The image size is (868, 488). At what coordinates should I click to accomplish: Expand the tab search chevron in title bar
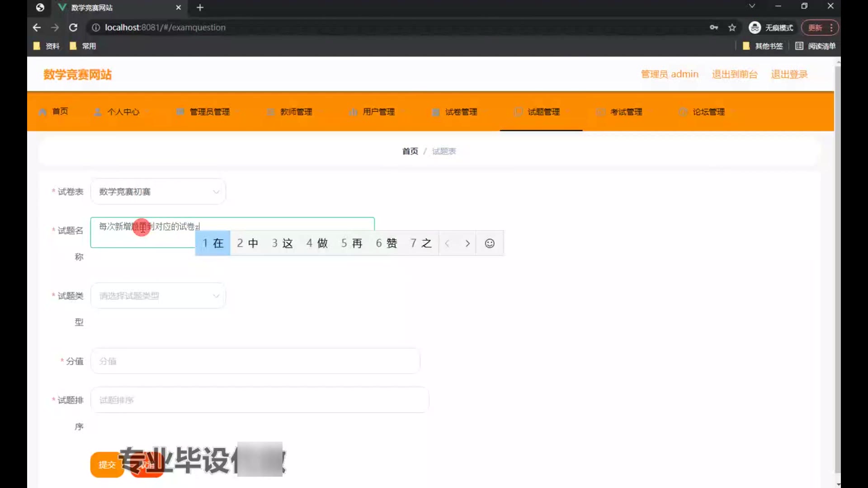click(752, 6)
